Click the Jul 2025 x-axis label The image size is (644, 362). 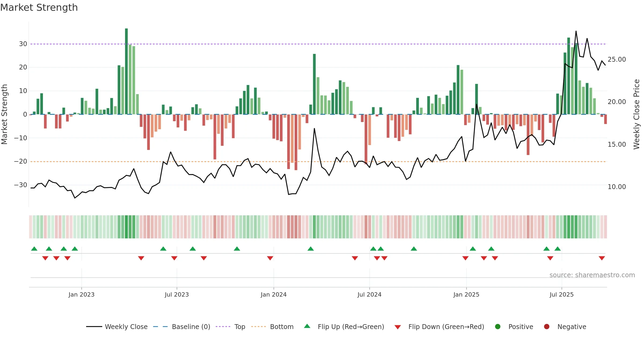point(562,294)
